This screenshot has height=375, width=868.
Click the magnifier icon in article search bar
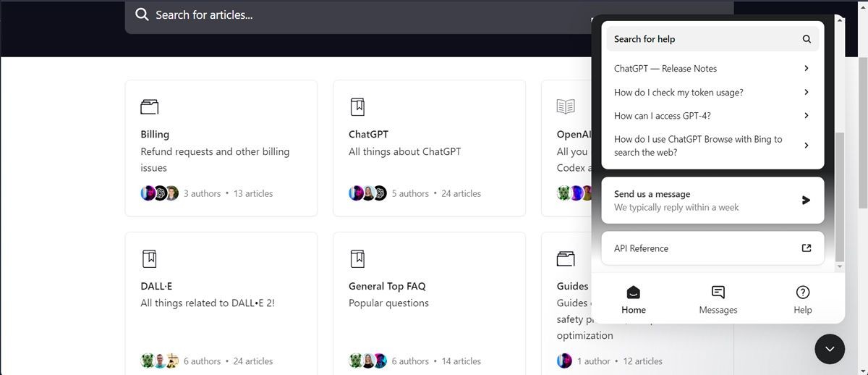(x=142, y=14)
